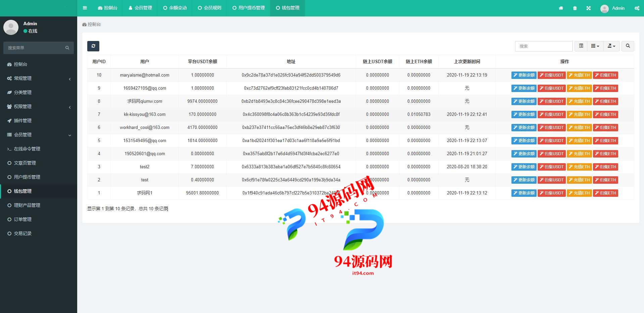Viewport: 644px width, 313px height.
Task: Click 充值ETH for 求码网qiumw.com row
Action: [x=579, y=101]
